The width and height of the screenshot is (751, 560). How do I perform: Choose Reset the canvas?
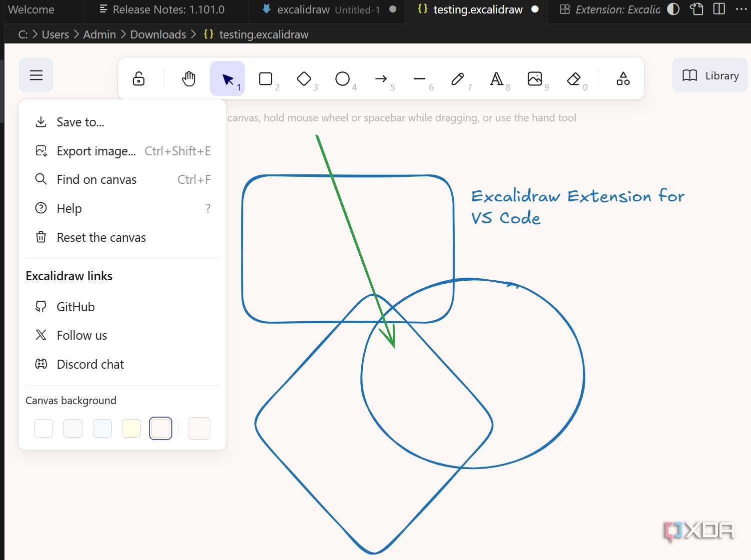point(122,238)
